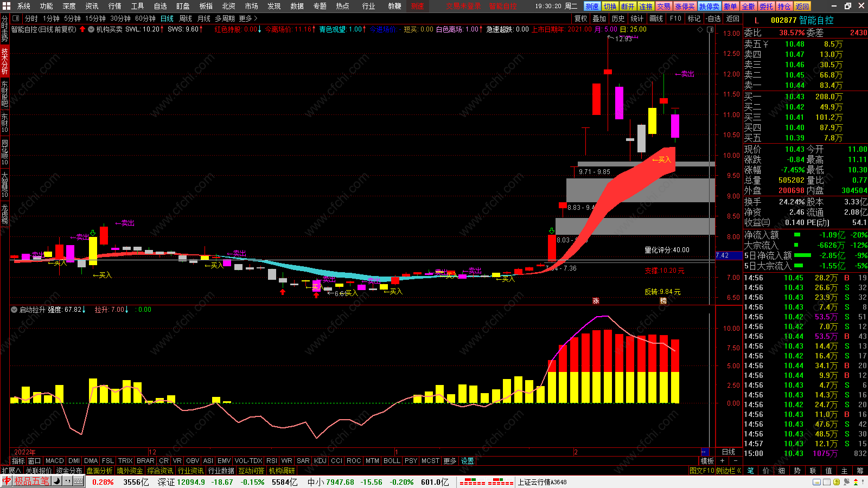
Task: Open the 系统 menu
Action: click(x=24, y=6)
